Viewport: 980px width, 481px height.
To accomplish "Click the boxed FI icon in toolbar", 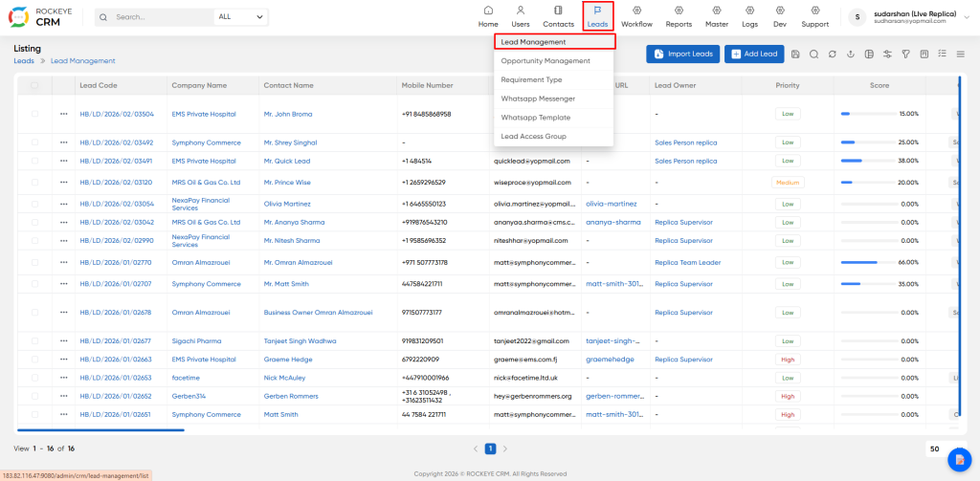I will click(924, 55).
